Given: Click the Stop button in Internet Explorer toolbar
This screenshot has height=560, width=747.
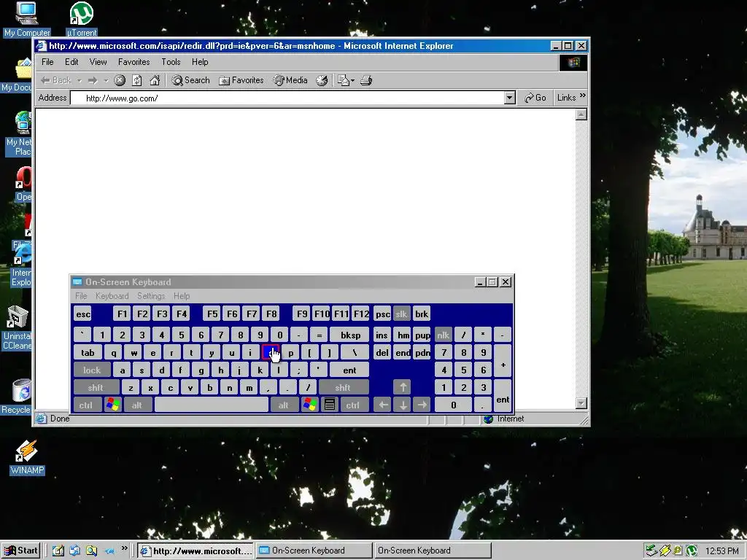Looking at the screenshot, I should click(x=120, y=80).
